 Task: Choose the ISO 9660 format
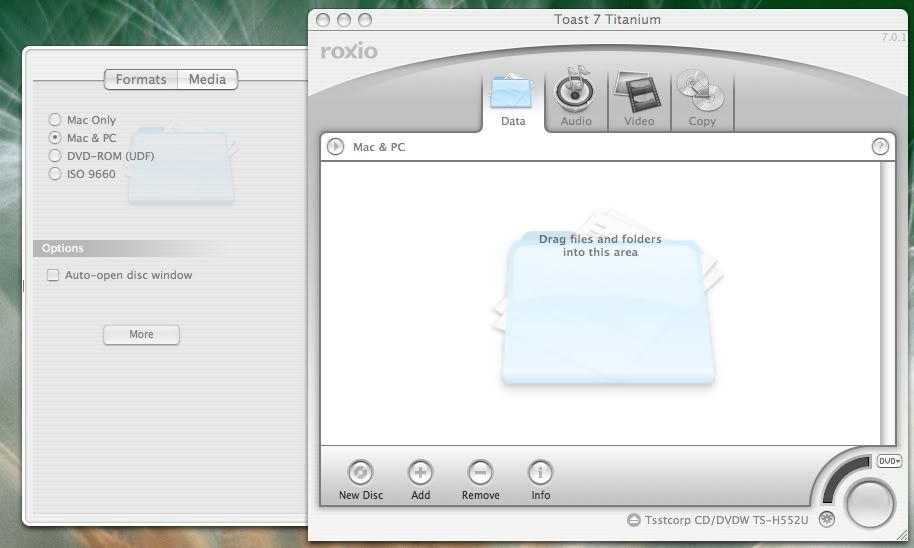pos(55,174)
